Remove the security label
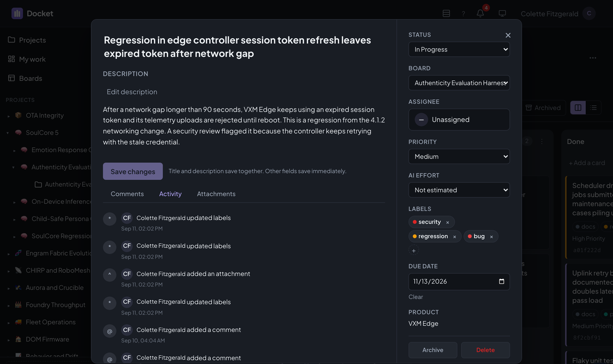Viewport: 613px width, 364px height. point(448,222)
